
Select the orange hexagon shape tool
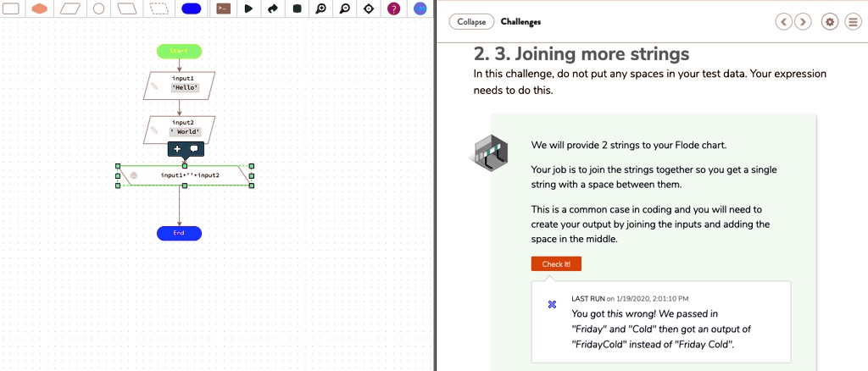[x=39, y=8]
